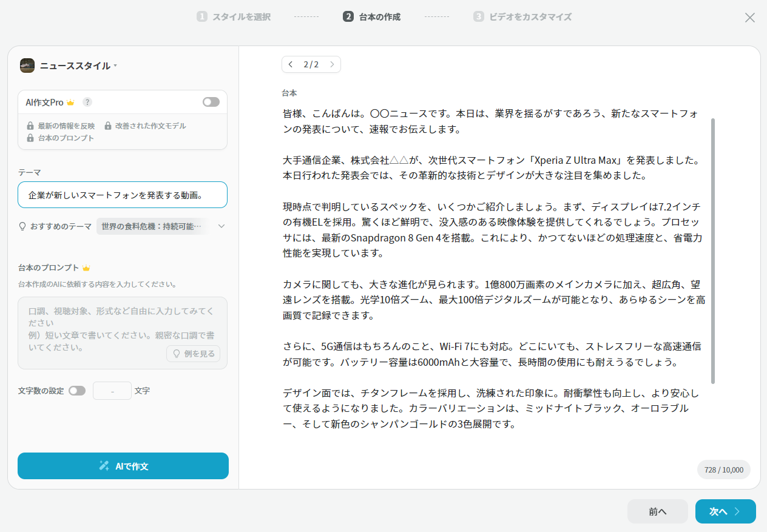This screenshot has height=532, width=767.
Task: Go to step 3 ビデオをカスタマイズ
Action: (522, 17)
